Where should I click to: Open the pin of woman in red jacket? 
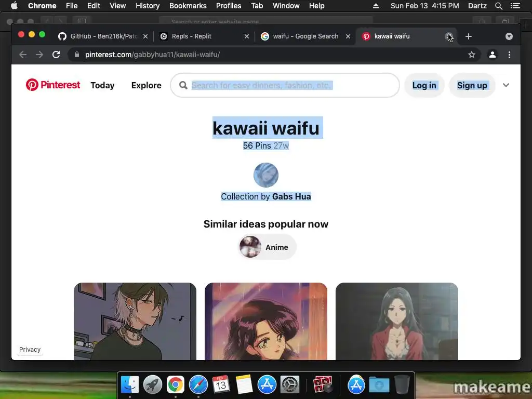pos(396,321)
